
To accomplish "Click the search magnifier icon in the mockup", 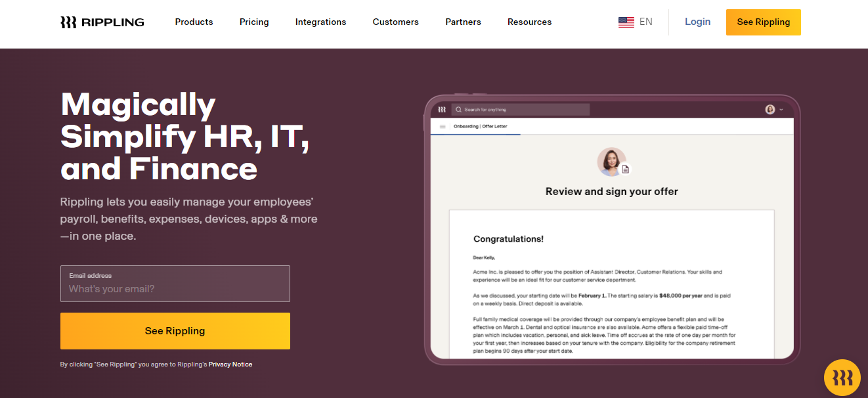I will 459,110.
